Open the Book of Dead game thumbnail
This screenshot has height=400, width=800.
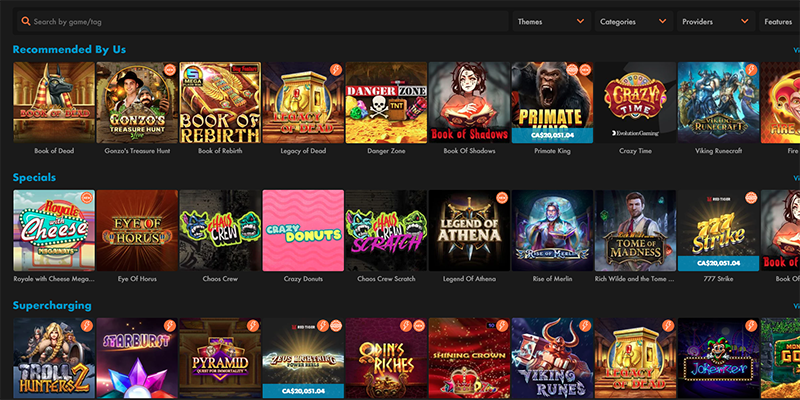(x=54, y=103)
